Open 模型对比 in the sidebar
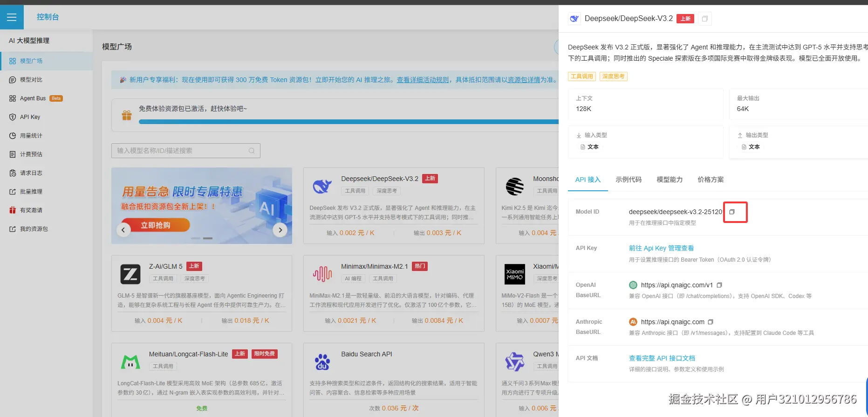This screenshot has height=417, width=868. (x=46, y=80)
